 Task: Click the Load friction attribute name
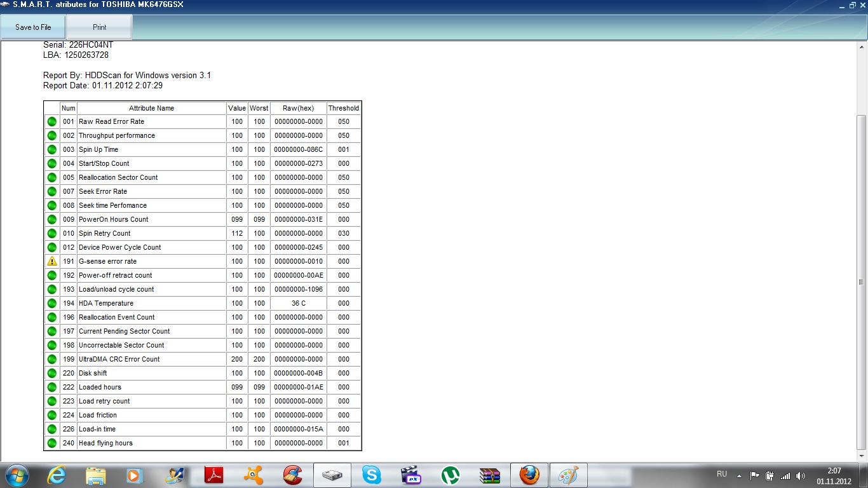[98, 415]
